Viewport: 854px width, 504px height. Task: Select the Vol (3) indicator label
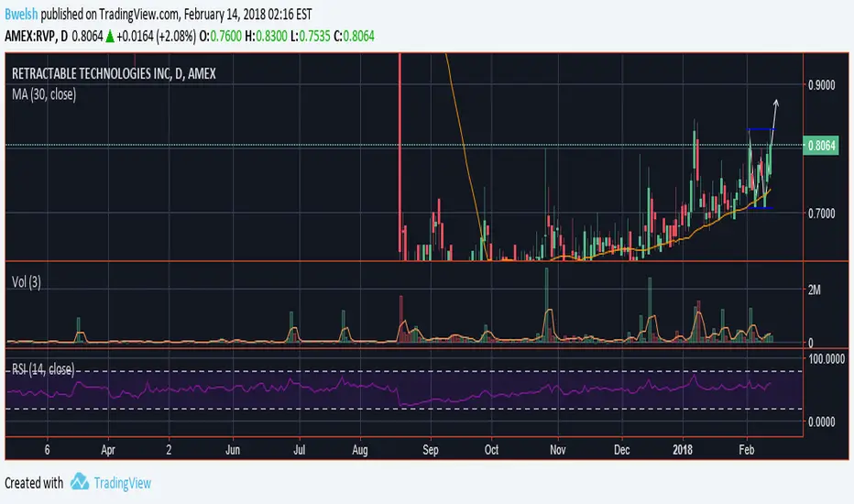[x=27, y=281]
